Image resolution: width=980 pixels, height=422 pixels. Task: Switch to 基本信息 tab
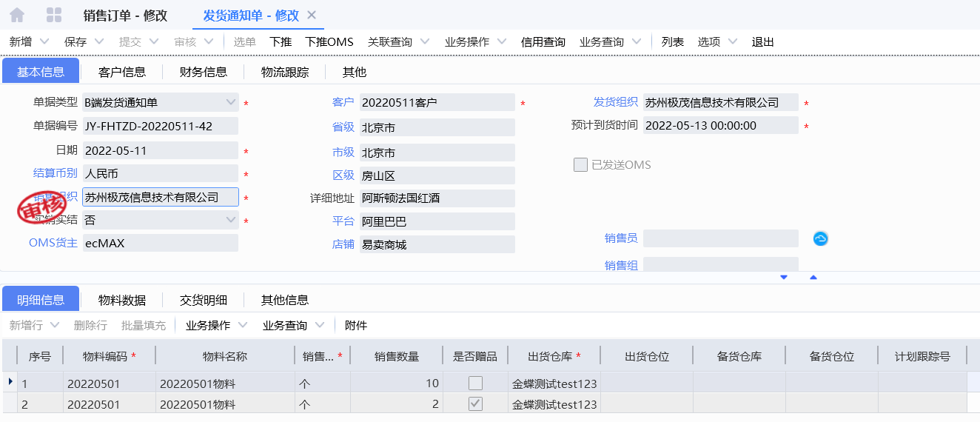[41, 72]
